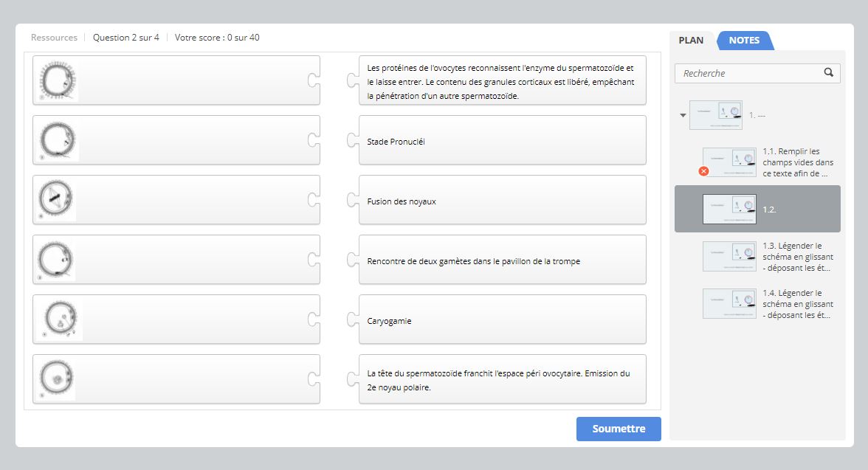Click the red error badge on slide 1.1
This screenshot has height=470, width=868.
pyautogui.click(x=703, y=171)
